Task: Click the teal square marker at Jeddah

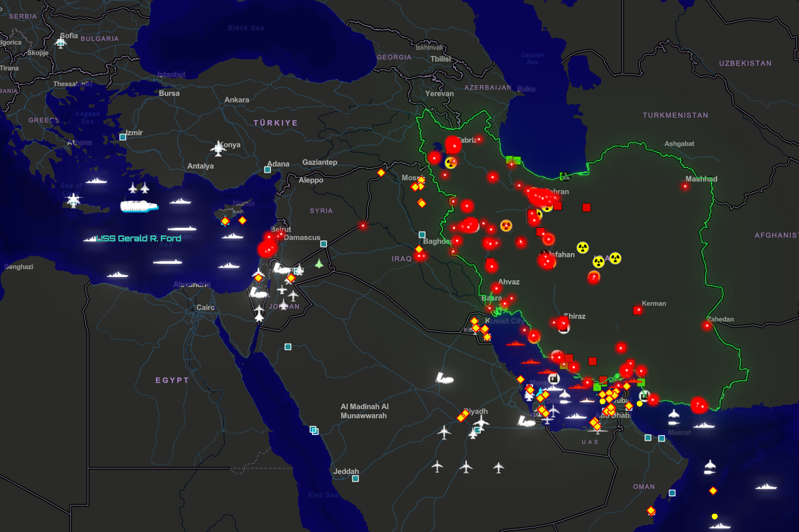Action: [x=355, y=478]
